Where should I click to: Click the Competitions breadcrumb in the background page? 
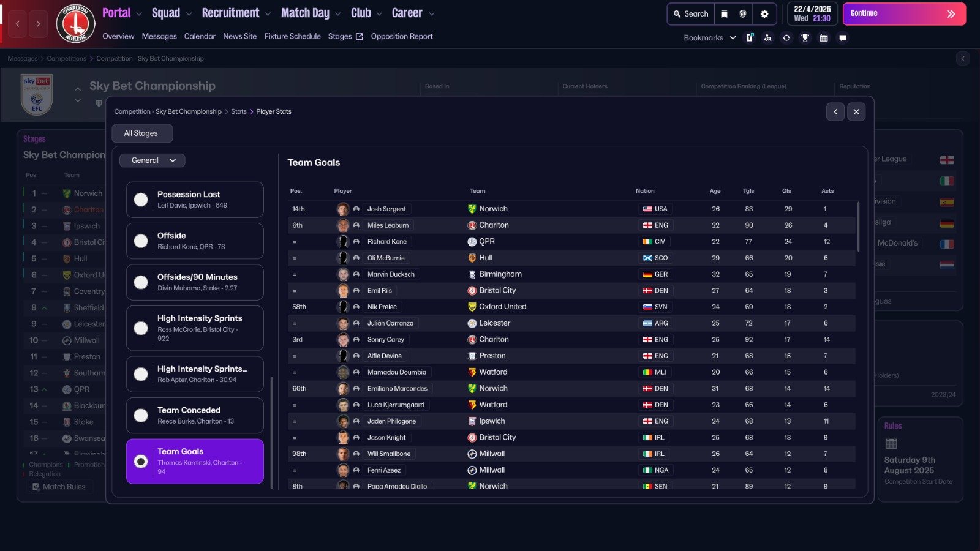click(x=67, y=59)
